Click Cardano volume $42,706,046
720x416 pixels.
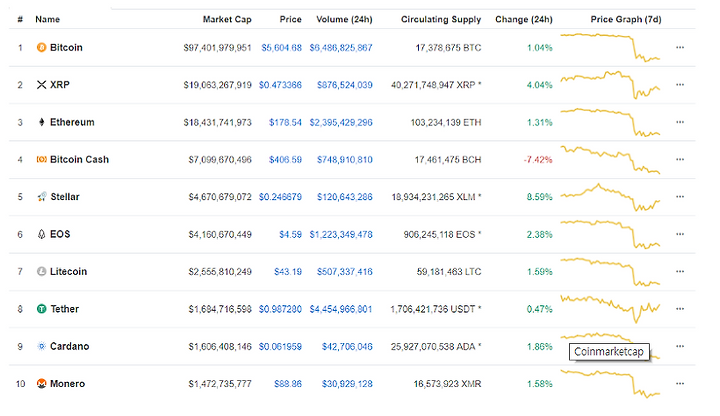click(x=347, y=347)
